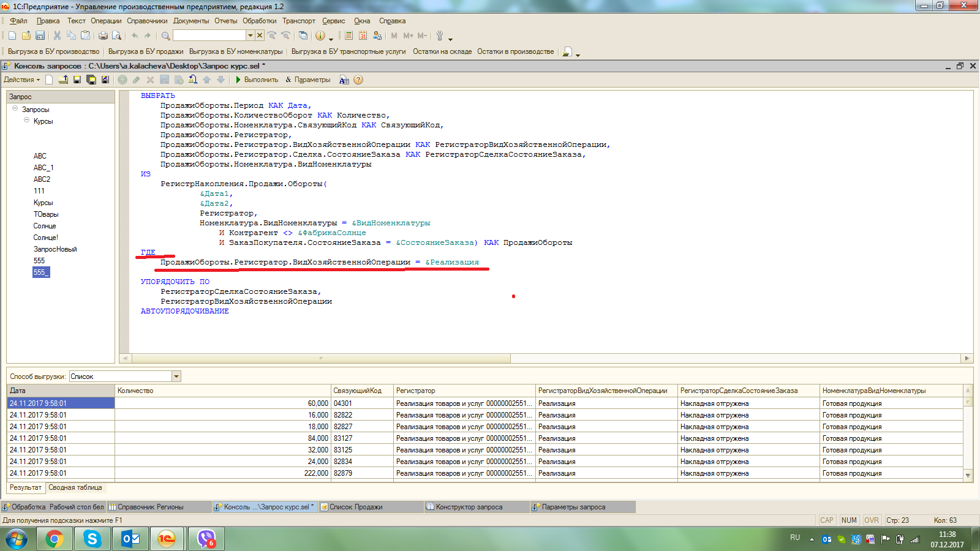The image size is (980, 551).
Task: Open the Справочники menu
Action: pyautogui.click(x=147, y=21)
